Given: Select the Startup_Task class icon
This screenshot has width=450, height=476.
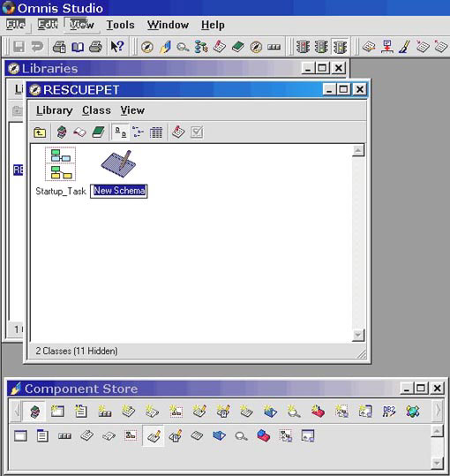Looking at the screenshot, I should click(x=60, y=164).
